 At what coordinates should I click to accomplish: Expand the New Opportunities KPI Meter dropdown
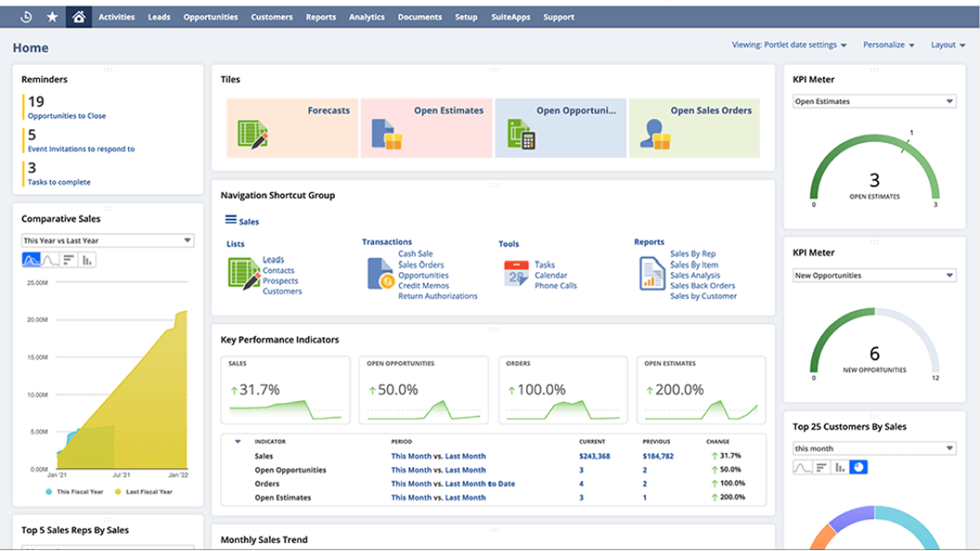[x=874, y=275]
